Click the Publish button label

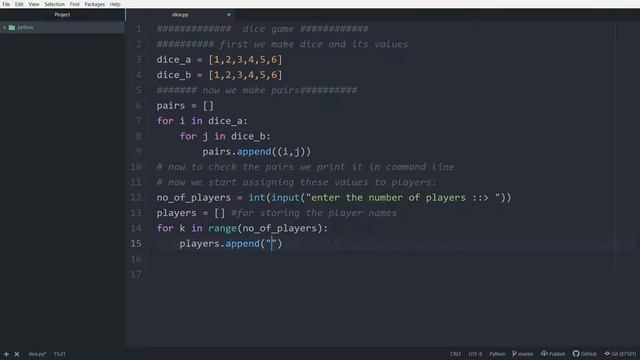click(x=557, y=354)
